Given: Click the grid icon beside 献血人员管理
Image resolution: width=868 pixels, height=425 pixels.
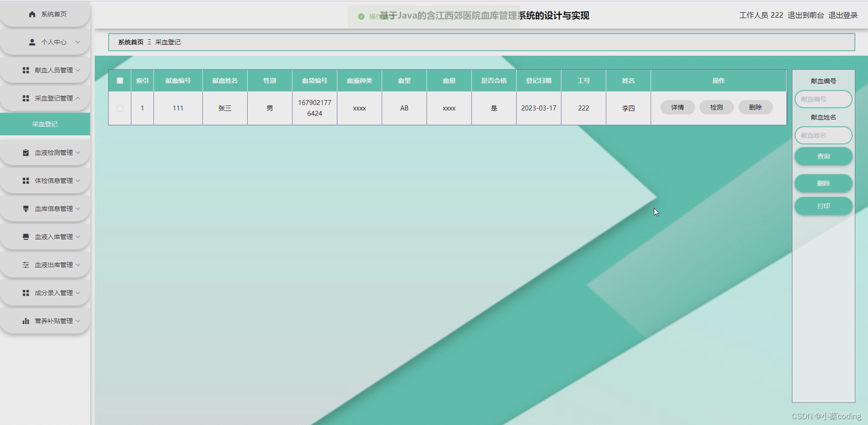Looking at the screenshot, I should point(26,70).
